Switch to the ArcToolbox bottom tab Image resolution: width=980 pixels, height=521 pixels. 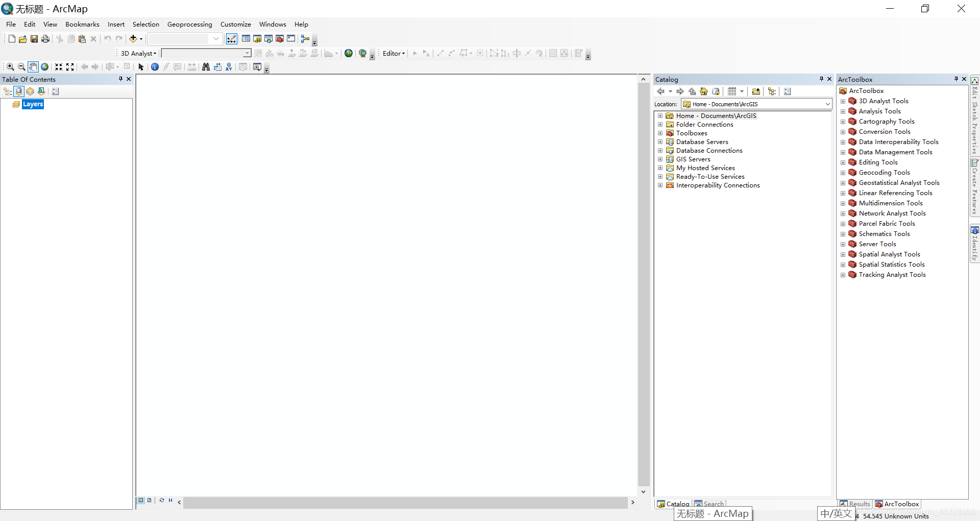[897, 504]
